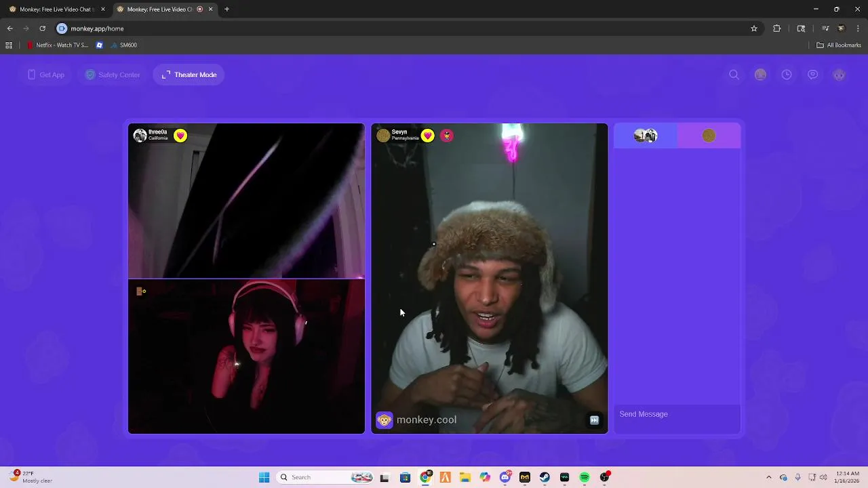The width and height of the screenshot is (868, 488).
Task: Open the clock history icon in header
Action: point(787,75)
